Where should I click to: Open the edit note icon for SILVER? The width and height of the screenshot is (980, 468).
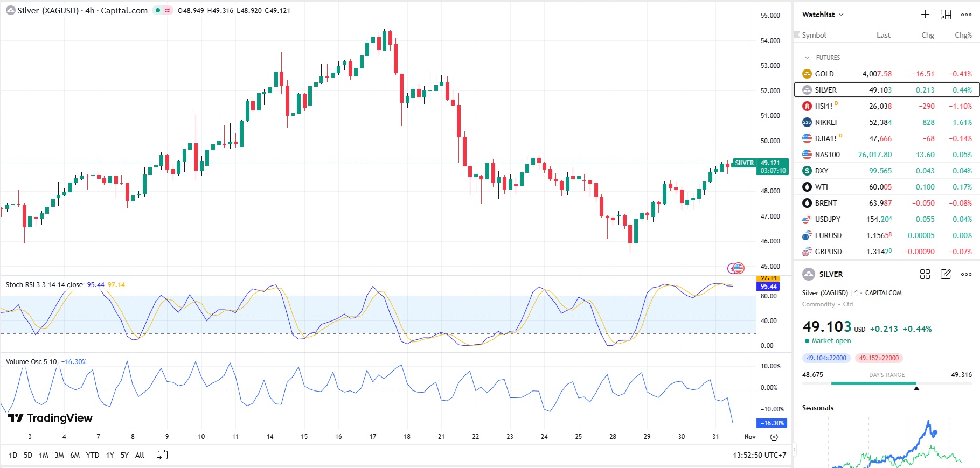tap(946, 274)
